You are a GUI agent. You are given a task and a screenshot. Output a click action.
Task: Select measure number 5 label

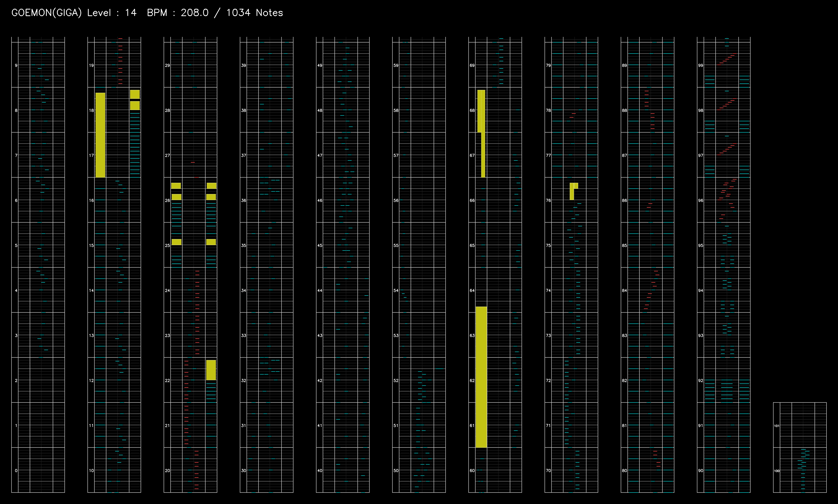(x=16, y=245)
